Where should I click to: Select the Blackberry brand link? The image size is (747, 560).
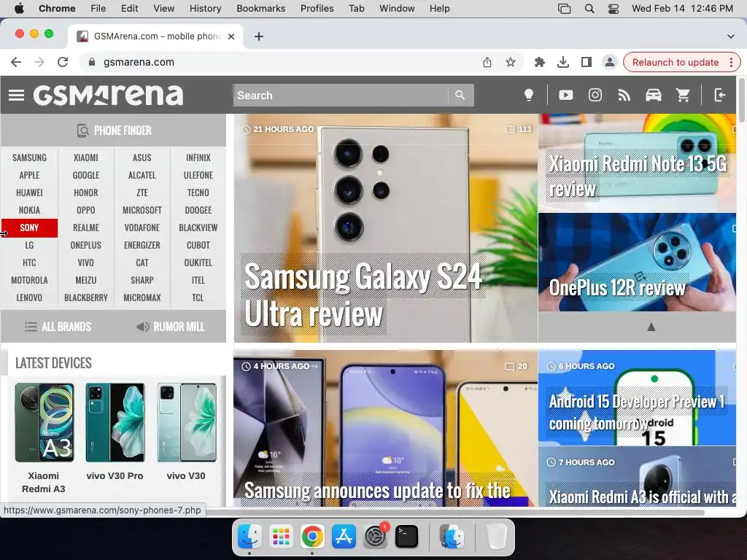click(x=86, y=297)
